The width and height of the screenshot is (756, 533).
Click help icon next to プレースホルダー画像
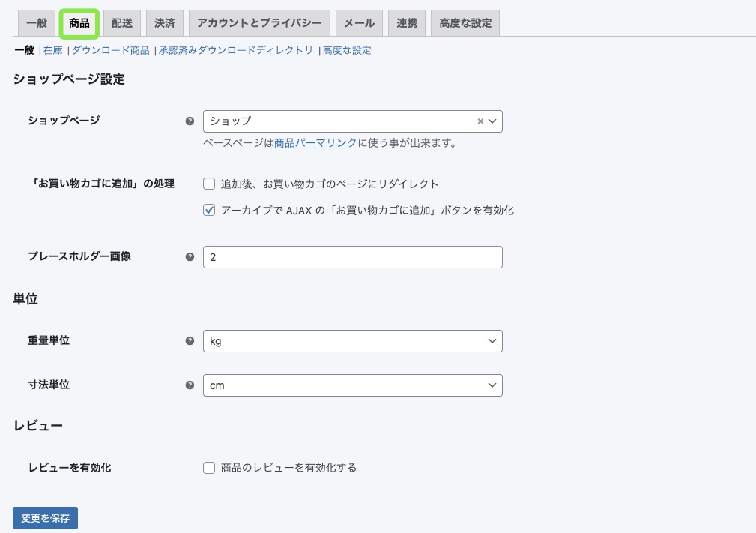click(x=190, y=256)
